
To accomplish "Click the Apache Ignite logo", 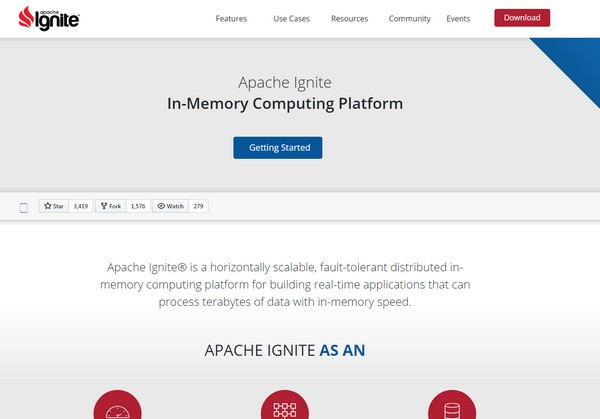I will 47,18.
